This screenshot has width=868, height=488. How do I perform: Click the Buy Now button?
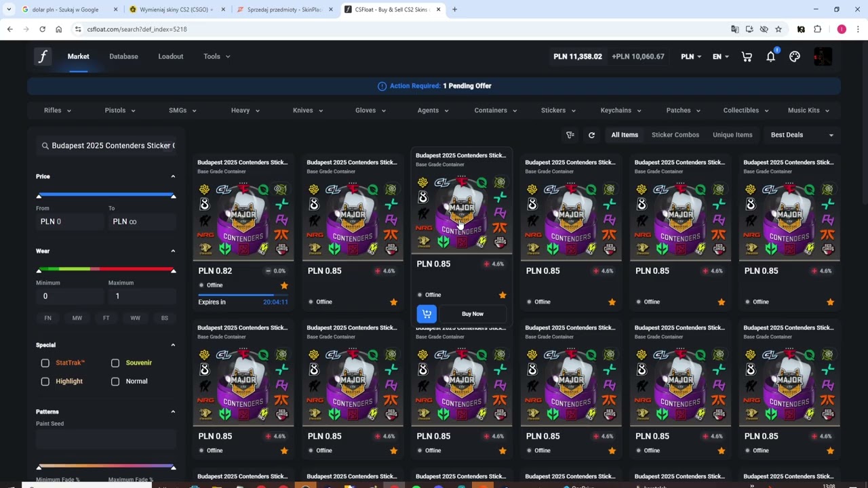(473, 314)
